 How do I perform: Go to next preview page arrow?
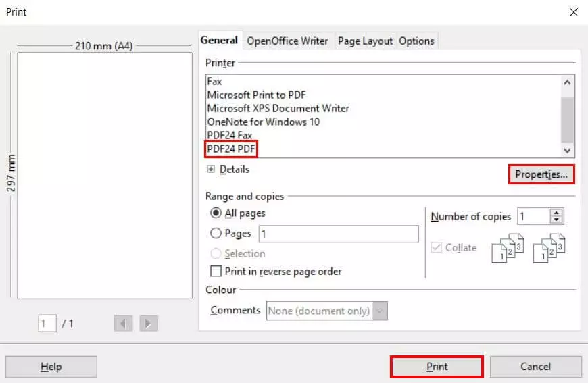(148, 324)
